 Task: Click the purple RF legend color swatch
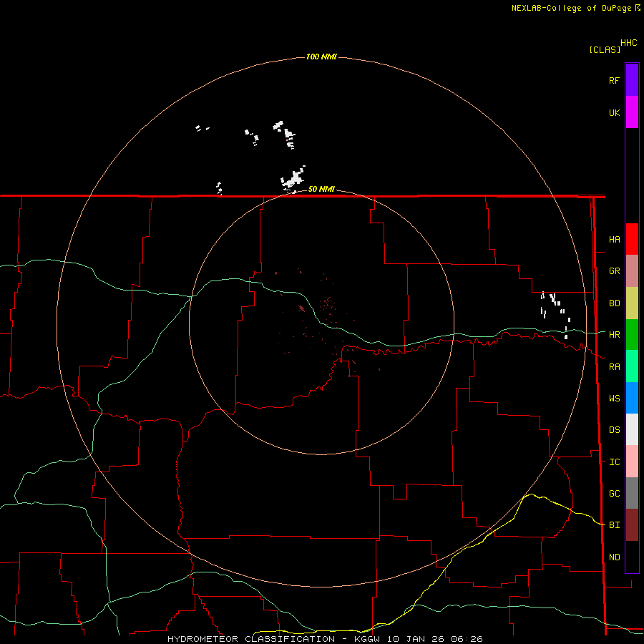[x=632, y=80]
